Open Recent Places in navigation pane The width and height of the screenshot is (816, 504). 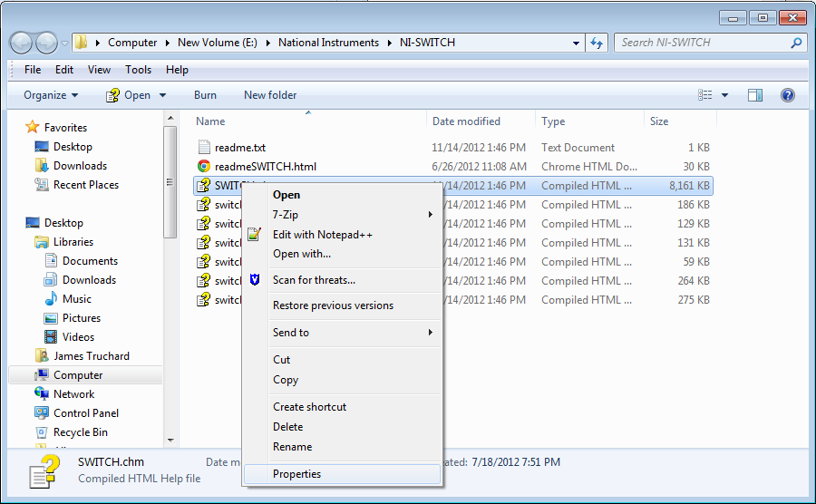tap(86, 185)
